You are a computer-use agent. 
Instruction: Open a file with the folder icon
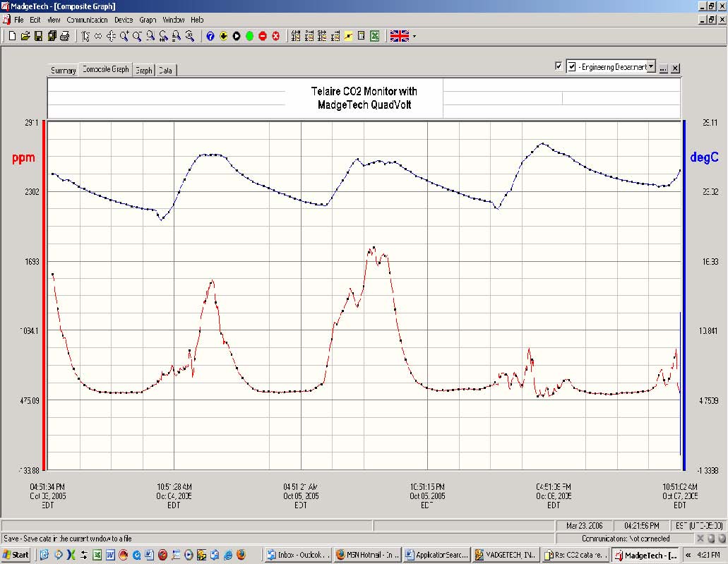click(25, 36)
